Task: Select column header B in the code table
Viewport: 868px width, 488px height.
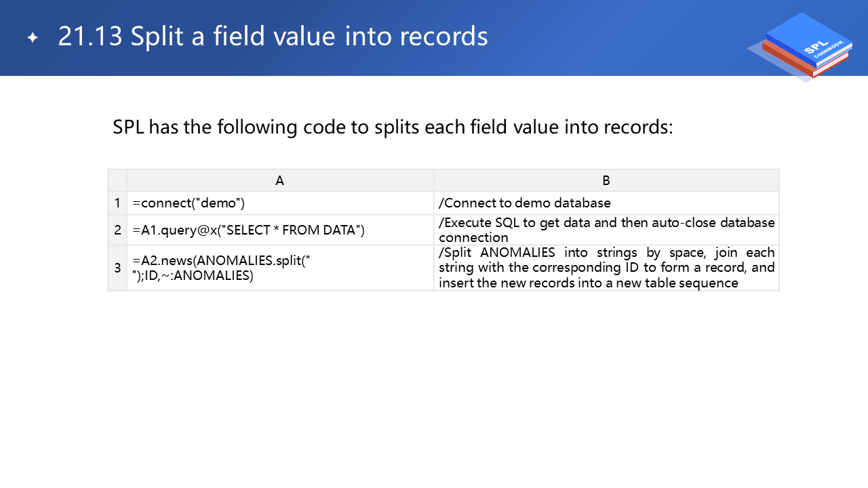Action: 606,180
